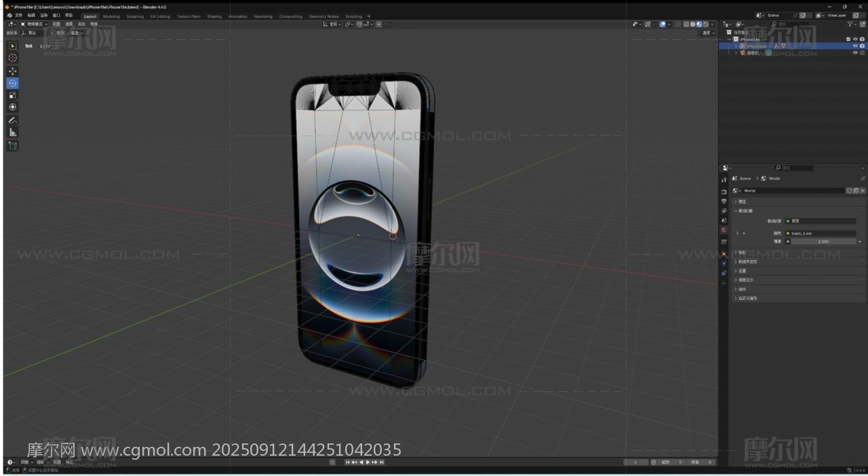Screen dimensions: 868x476
Task: Select the Annotate tool
Action: 13,120
